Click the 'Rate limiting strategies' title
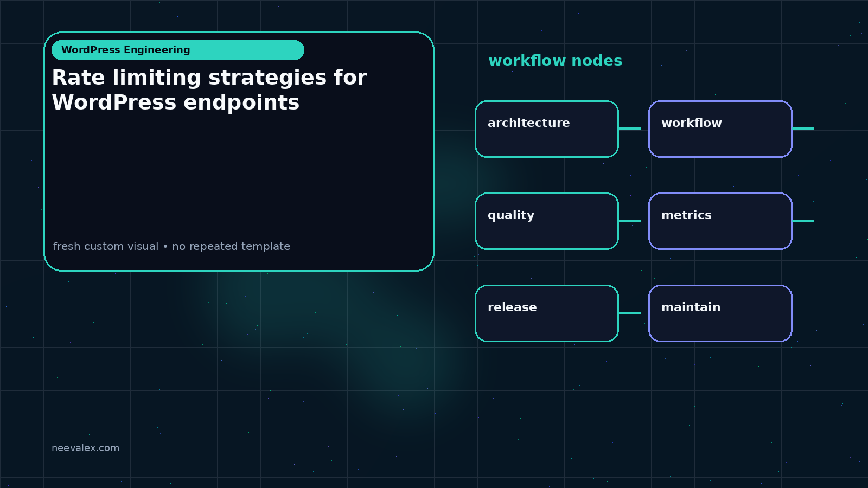 coord(209,90)
